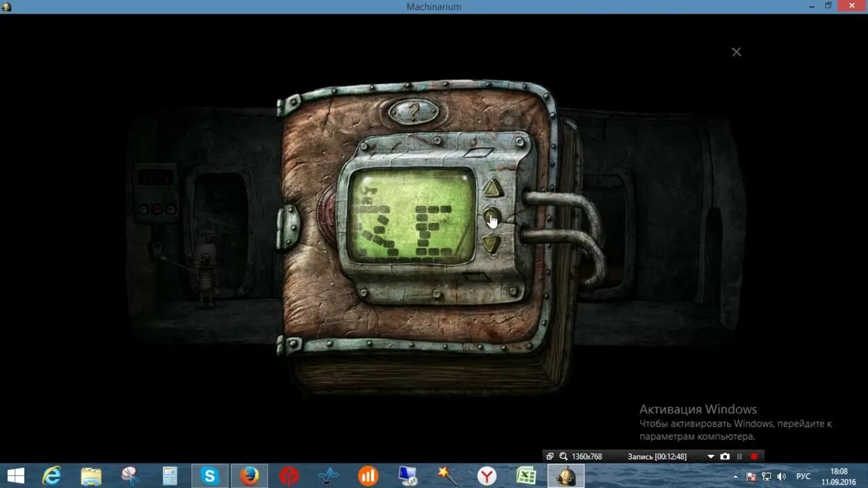This screenshot has height=488, width=868.
Task: Open the Snipping Tool taskbar icon
Action: (130, 476)
